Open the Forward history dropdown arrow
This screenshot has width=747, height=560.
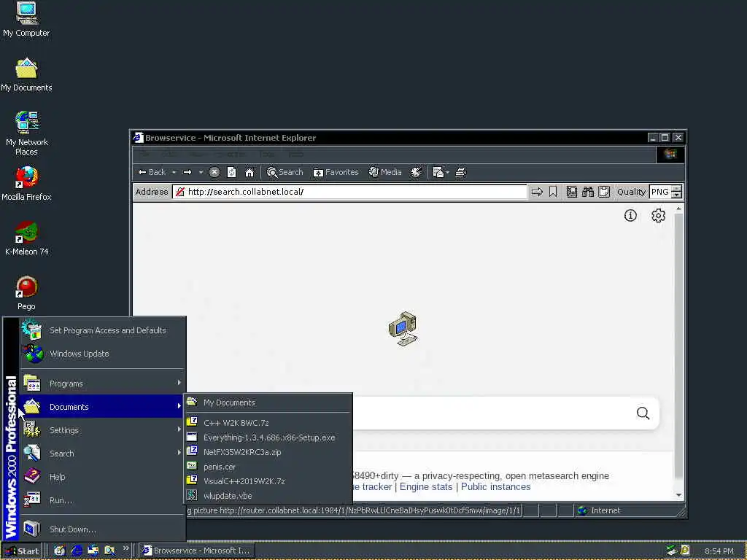coord(201,172)
